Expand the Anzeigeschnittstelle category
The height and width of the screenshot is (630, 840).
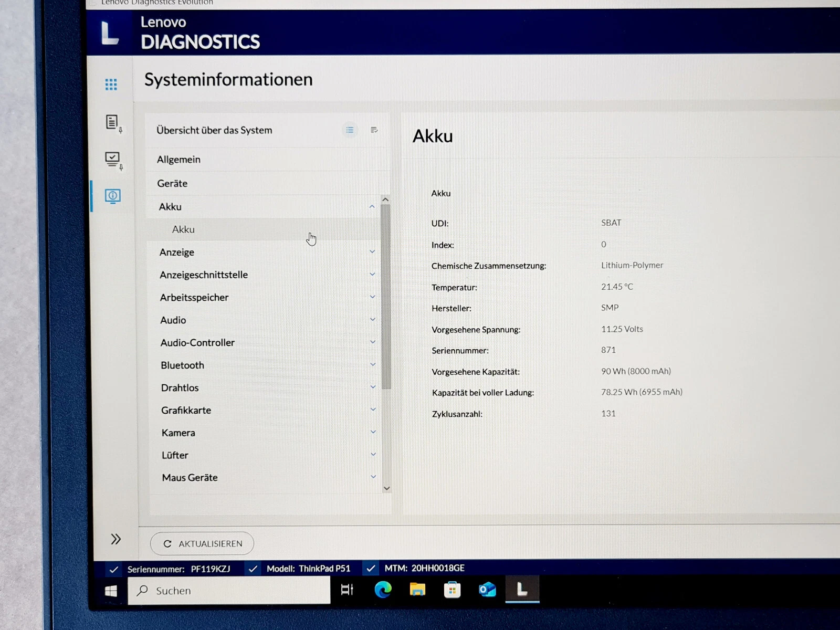(x=372, y=274)
